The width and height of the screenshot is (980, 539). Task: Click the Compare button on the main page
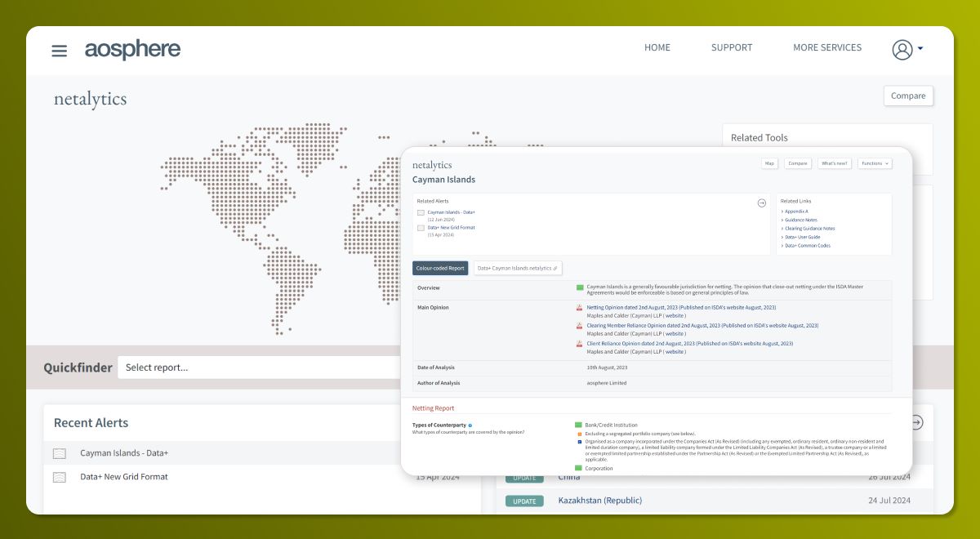pyautogui.click(x=908, y=96)
